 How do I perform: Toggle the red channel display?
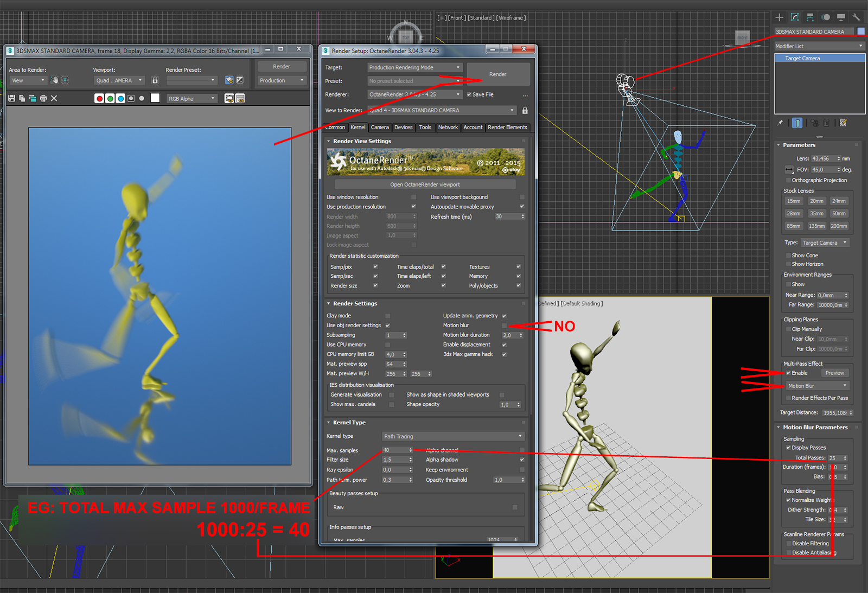[x=99, y=98]
